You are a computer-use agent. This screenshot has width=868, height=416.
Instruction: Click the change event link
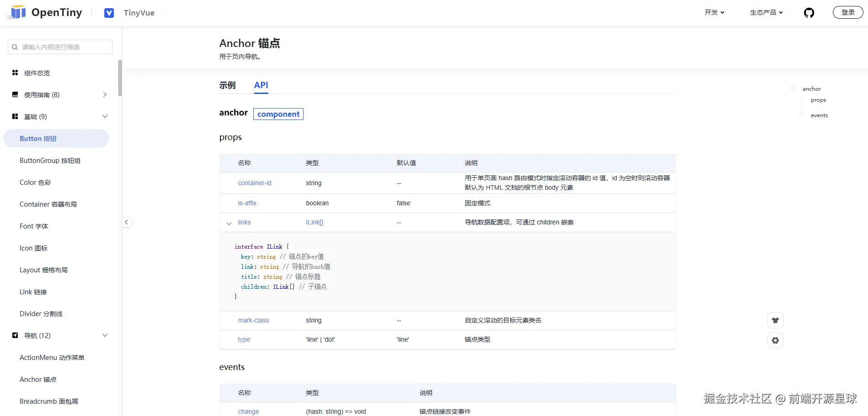pos(248,411)
